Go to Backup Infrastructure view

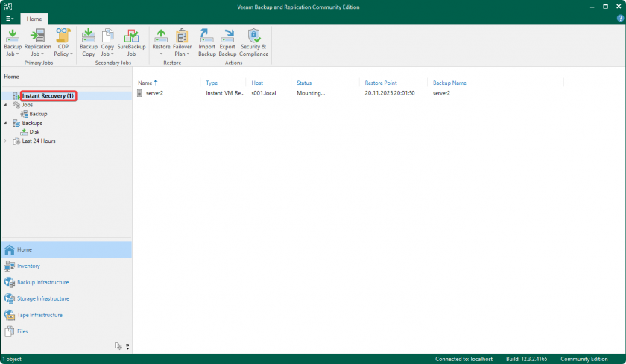(x=42, y=282)
